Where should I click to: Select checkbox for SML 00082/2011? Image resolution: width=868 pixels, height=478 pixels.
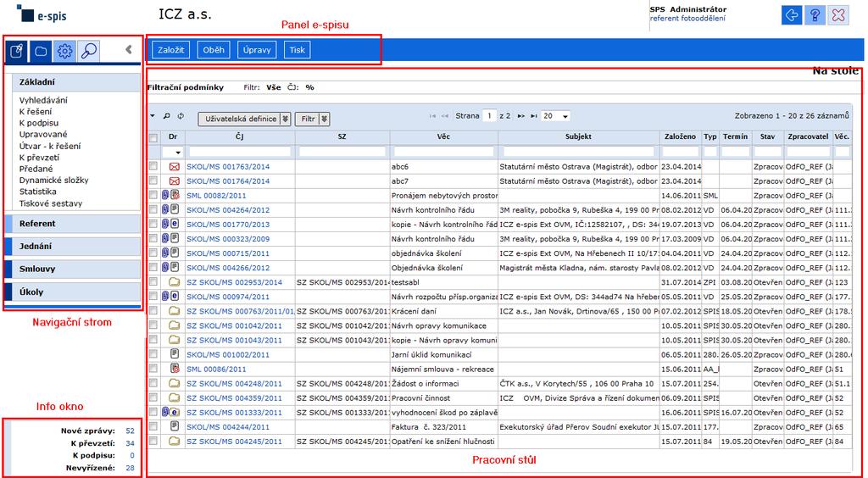[153, 195]
